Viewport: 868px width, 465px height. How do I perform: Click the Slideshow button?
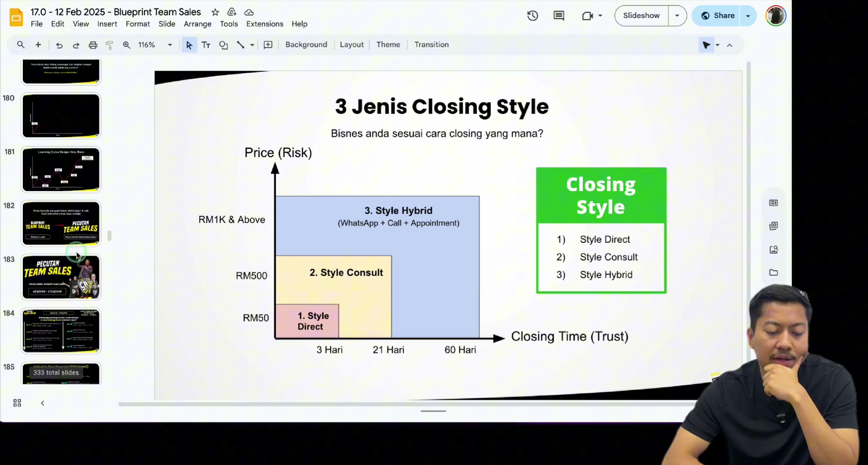[x=642, y=16]
